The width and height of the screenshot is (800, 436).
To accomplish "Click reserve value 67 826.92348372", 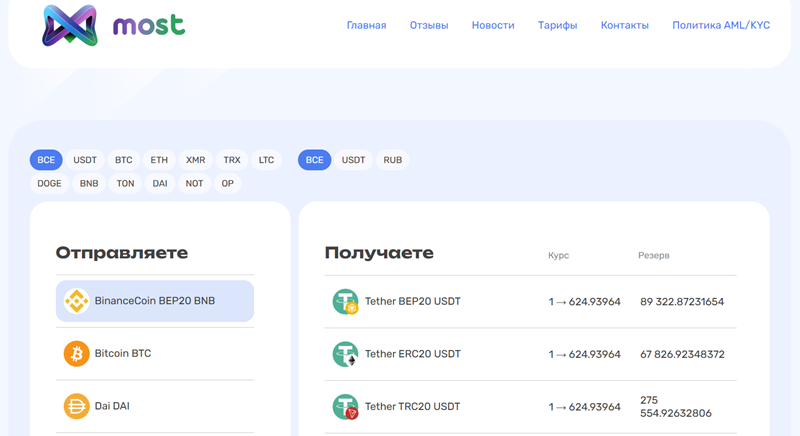I will [x=682, y=354].
